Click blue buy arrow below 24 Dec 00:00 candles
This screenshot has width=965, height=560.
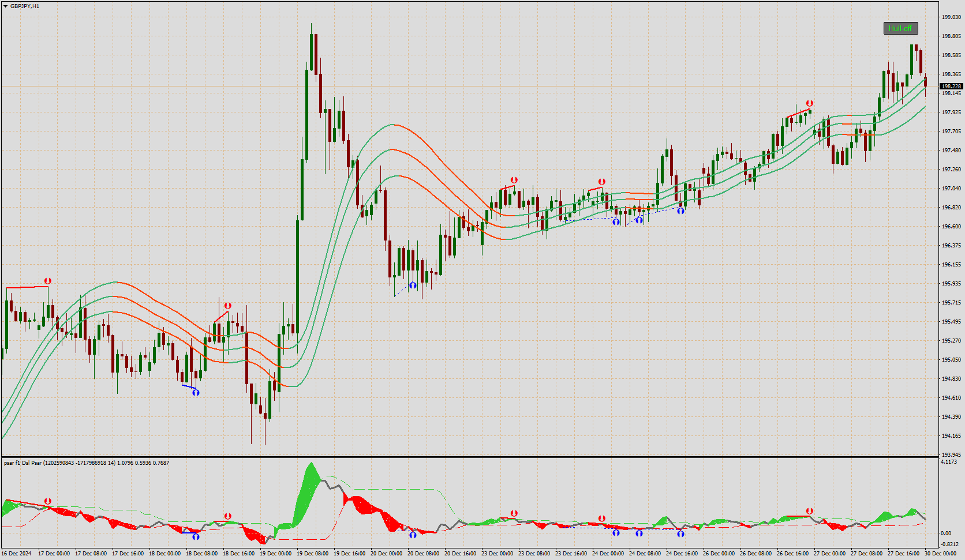(x=616, y=221)
